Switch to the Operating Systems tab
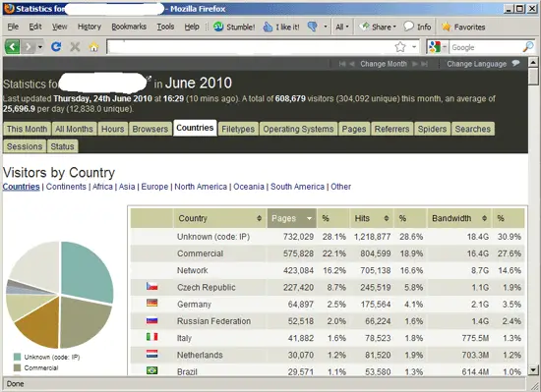541x392 pixels. 298,129
